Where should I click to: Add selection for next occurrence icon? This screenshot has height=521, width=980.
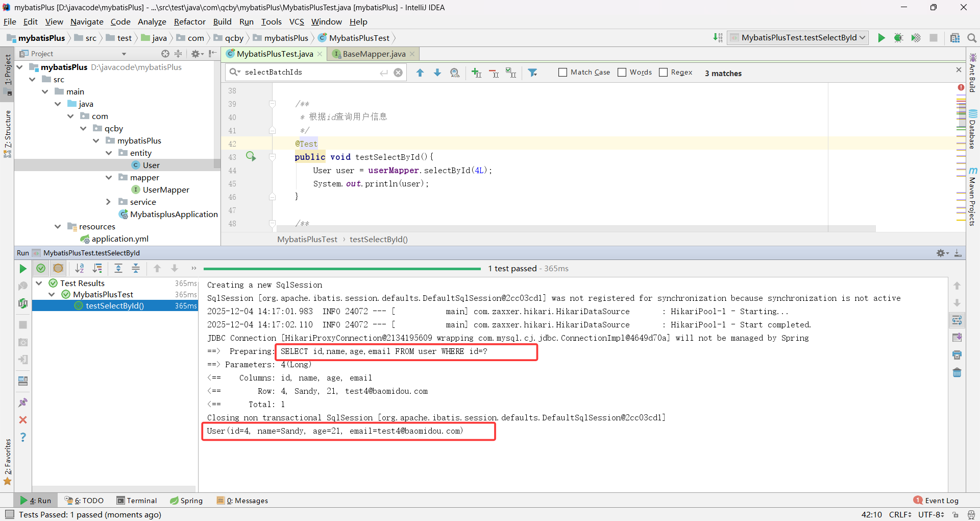[x=476, y=73]
